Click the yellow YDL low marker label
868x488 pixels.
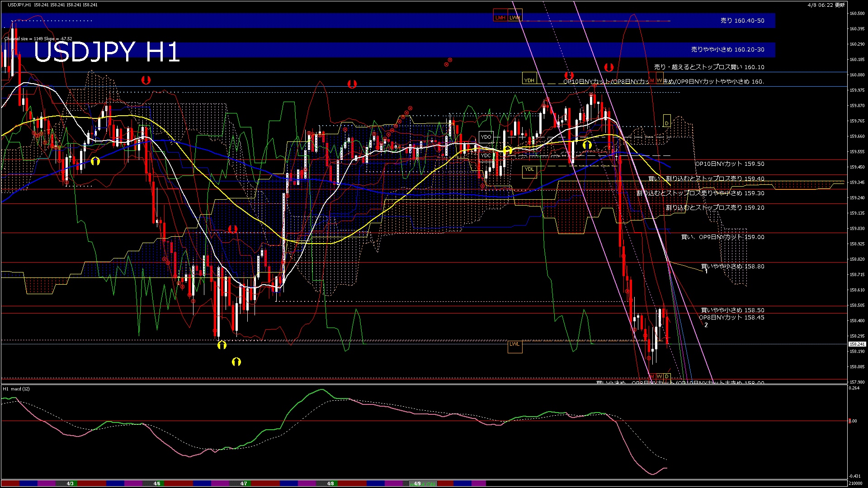coord(529,169)
